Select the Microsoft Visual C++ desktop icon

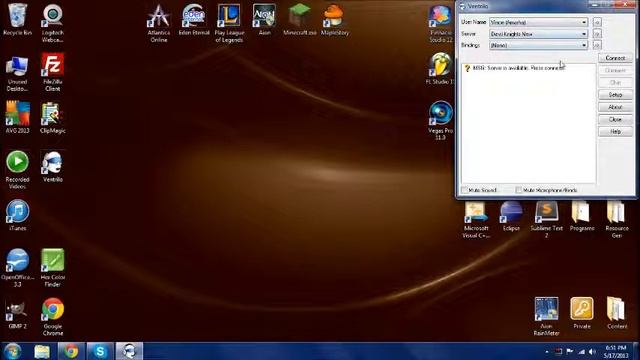pos(476,220)
